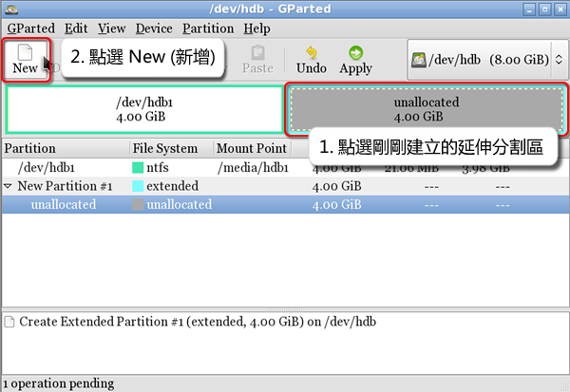Select the /dev/hdb1 block in disk map

tap(142, 109)
